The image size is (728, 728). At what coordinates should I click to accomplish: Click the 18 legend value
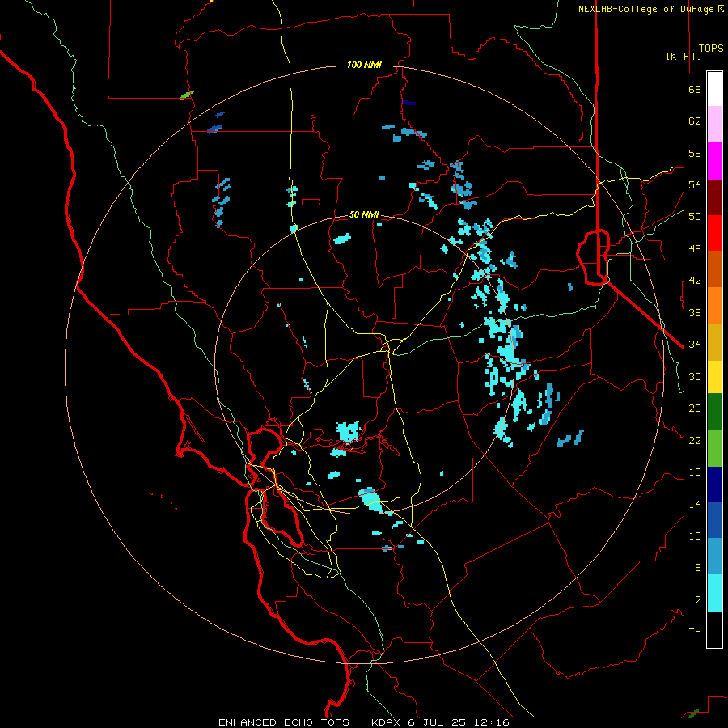[695, 472]
